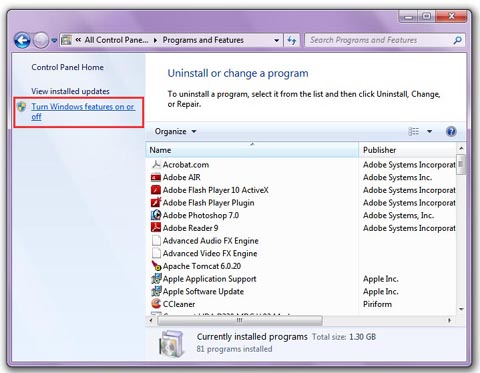Sort by the Publisher column header

(x=407, y=150)
